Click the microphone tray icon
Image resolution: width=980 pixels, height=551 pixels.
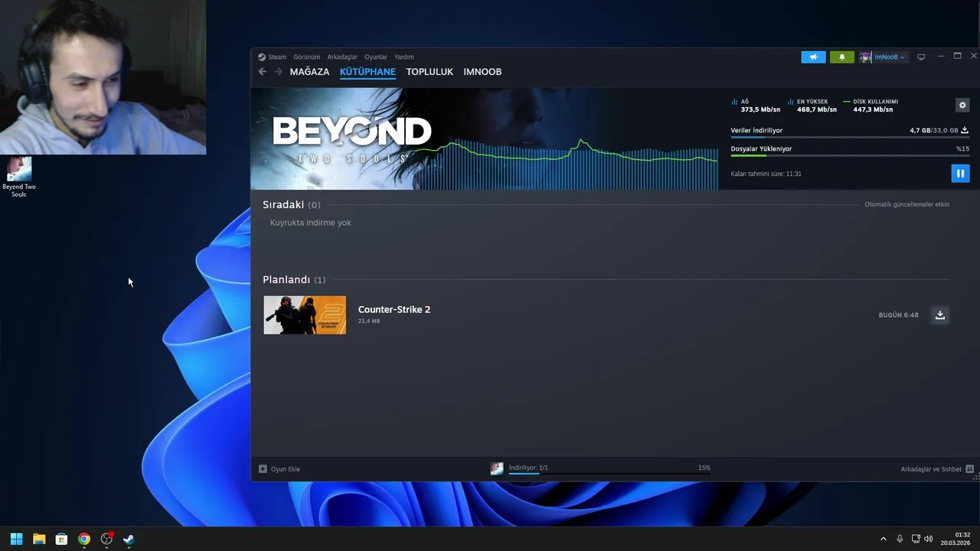pos(900,539)
